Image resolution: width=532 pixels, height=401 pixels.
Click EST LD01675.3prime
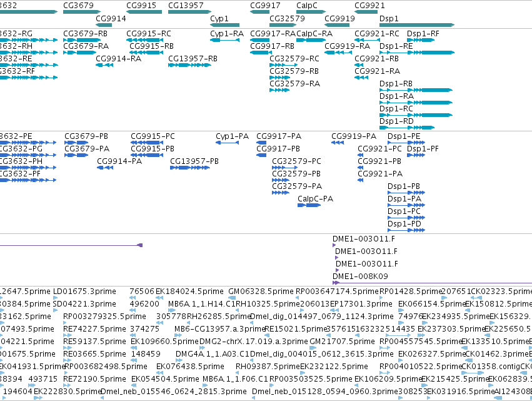[56, 298]
